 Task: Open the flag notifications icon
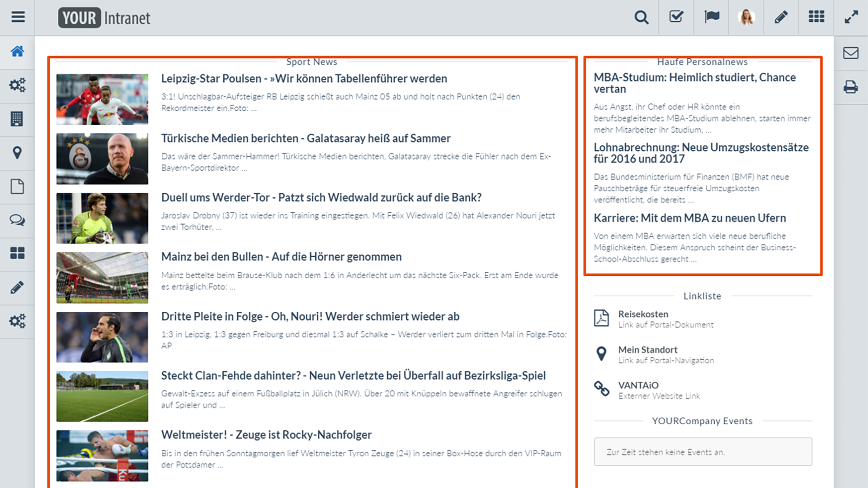click(712, 17)
